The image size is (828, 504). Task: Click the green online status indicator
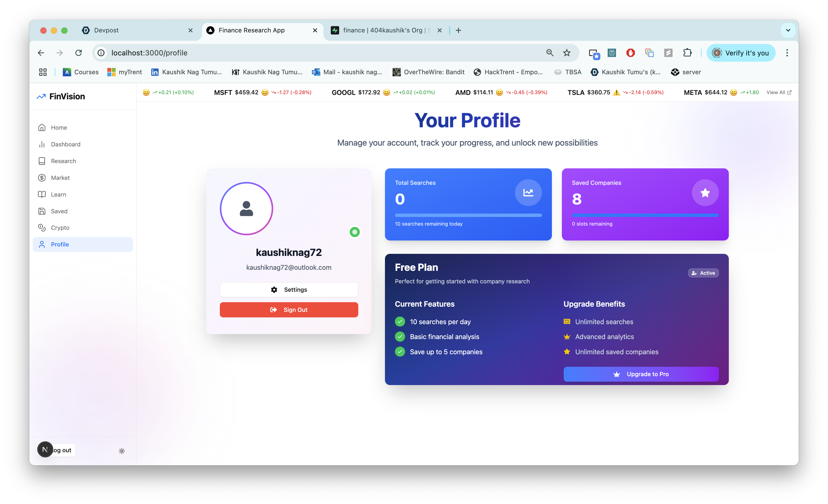[355, 232]
